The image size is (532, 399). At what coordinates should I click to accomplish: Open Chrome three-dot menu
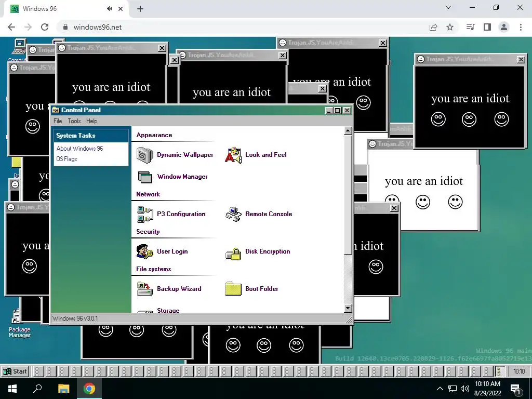(x=521, y=27)
